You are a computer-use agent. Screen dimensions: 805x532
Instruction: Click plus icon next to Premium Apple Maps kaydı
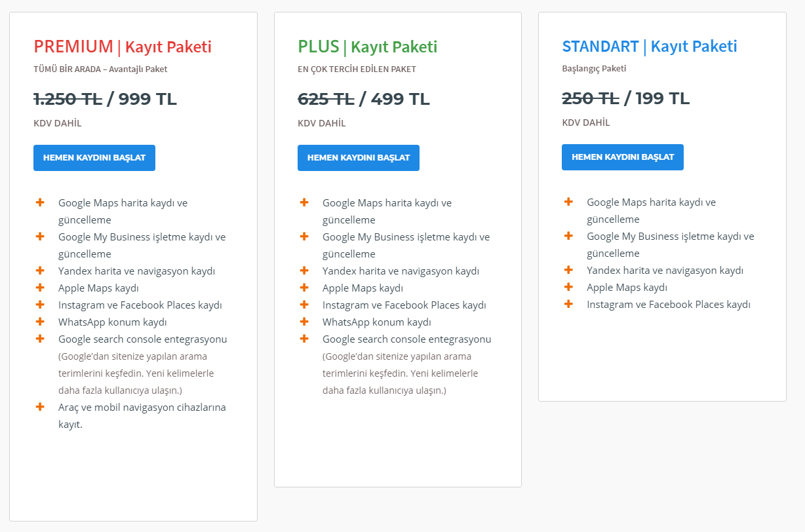(40, 288)
